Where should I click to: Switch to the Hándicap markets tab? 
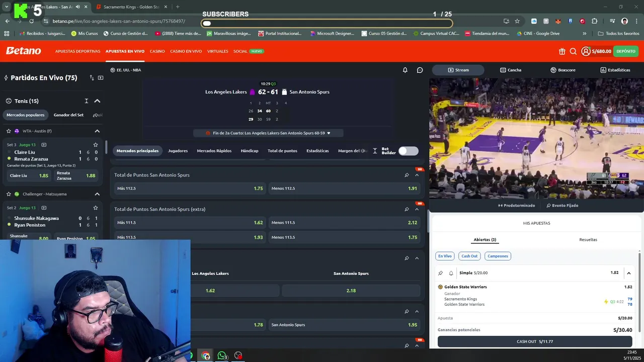[x=250, y=151]
